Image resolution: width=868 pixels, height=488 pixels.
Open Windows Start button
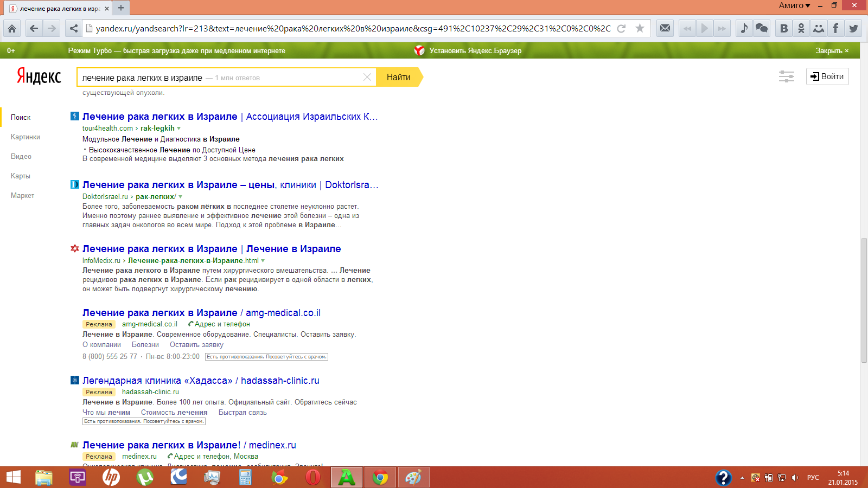13,477
